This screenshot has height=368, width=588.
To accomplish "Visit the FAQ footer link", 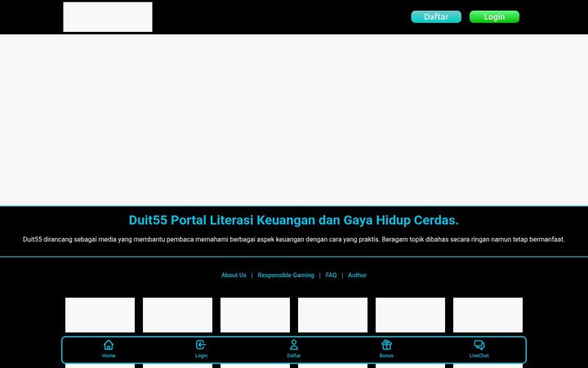I will tap(331, 276).
